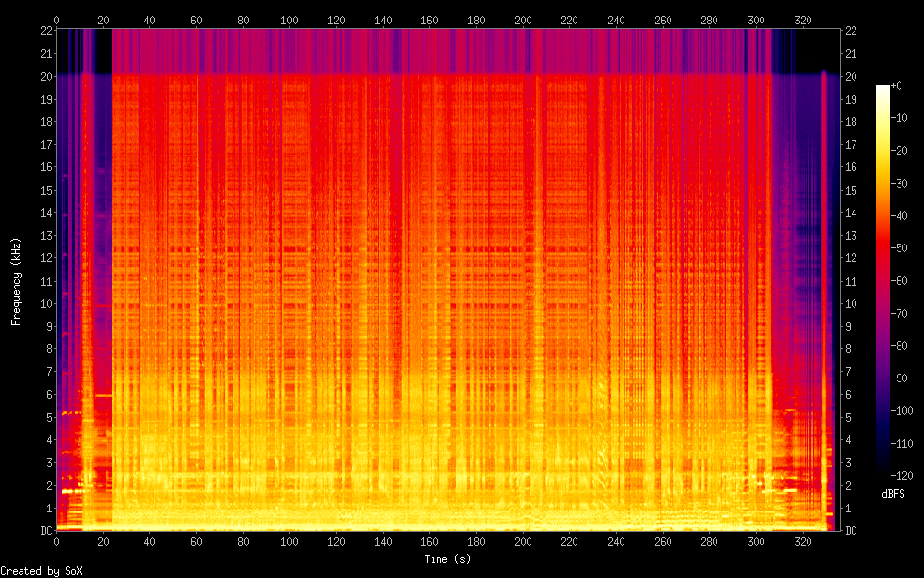Click the "-10" legend value
The width and height of the screenshot is (924, 578).
899,118
